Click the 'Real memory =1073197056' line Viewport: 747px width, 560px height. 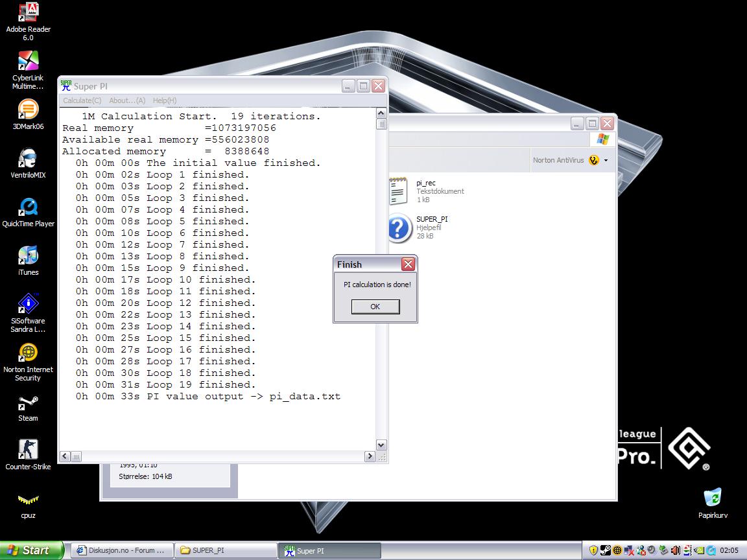[169, 128]
